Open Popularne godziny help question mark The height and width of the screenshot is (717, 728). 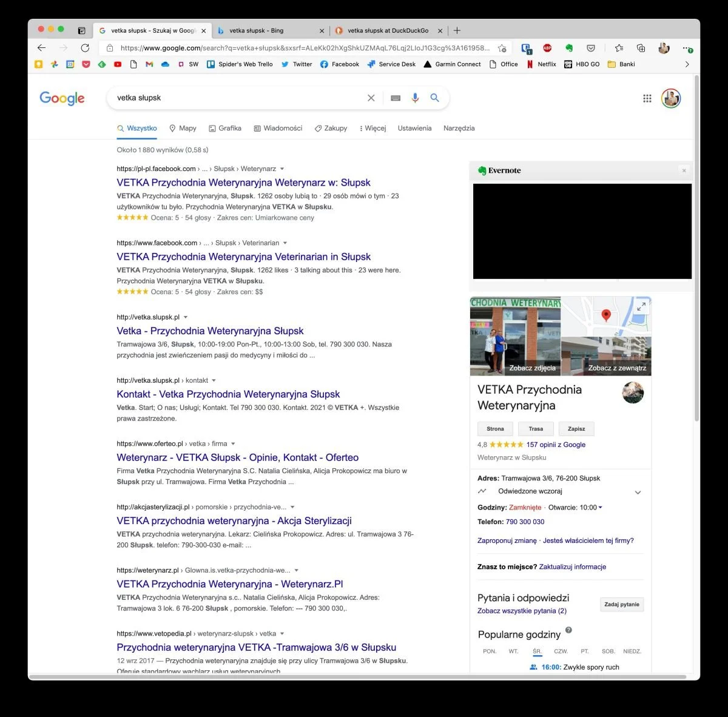click(x=568, y=630)
